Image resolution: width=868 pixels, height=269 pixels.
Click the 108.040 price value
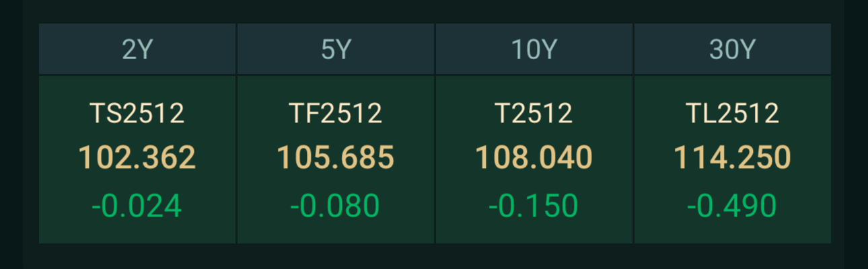coord(534,158)
